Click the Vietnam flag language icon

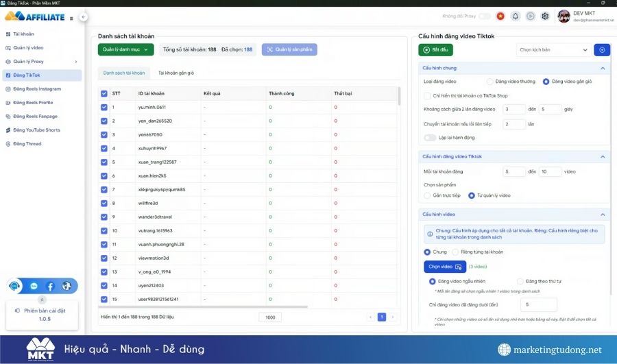pos(500,16)
